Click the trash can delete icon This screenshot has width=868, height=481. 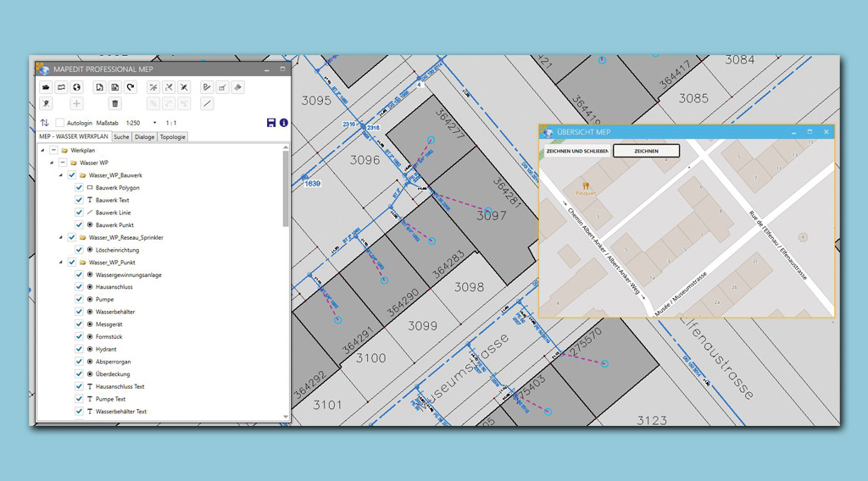[115, 104]
